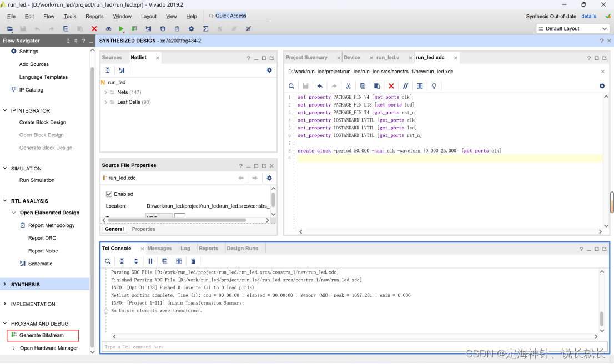Screen dimensions: 614x364
Task: Click the Netlist panel settings gear
Action: point(269,70)
